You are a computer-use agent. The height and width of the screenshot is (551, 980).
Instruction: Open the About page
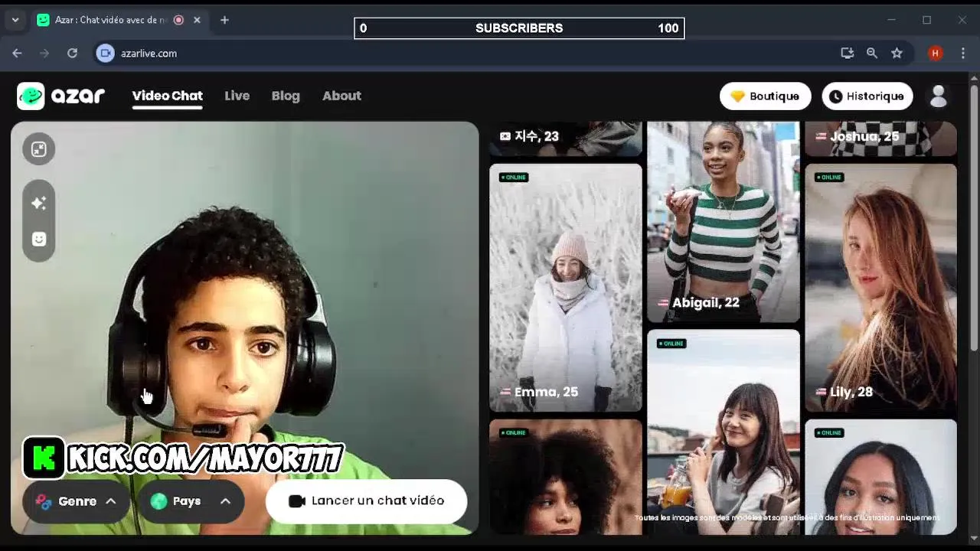[x=341, y=96]
